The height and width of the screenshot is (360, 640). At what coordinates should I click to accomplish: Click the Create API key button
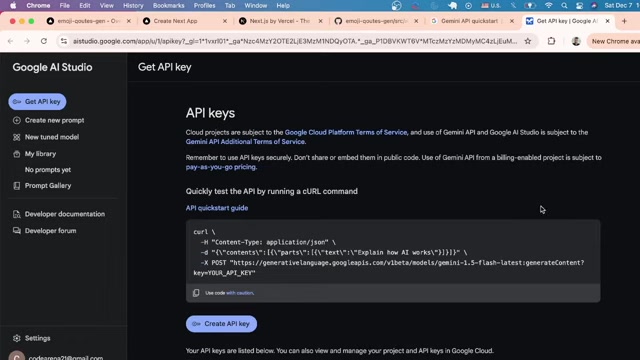221,324
